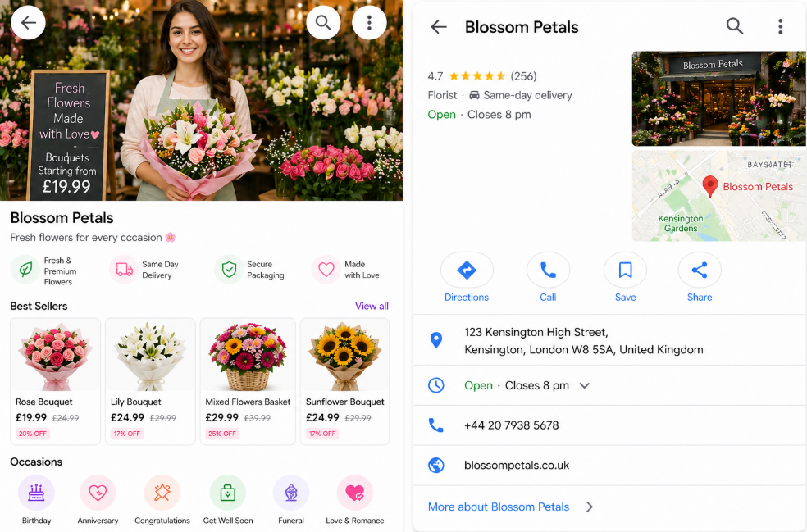Tap the back arrow on the shop page
Viewport: 807px width, 532px height.
(x=439, y=25)
